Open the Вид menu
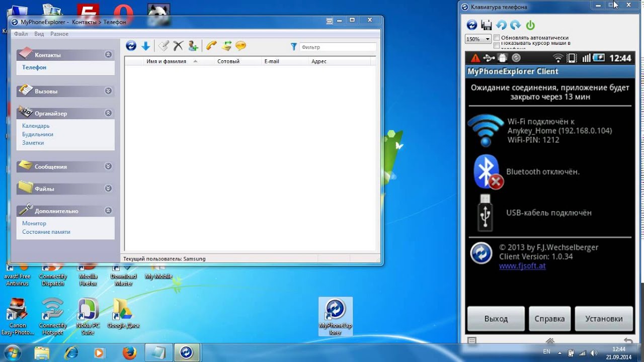 (39, 34)
